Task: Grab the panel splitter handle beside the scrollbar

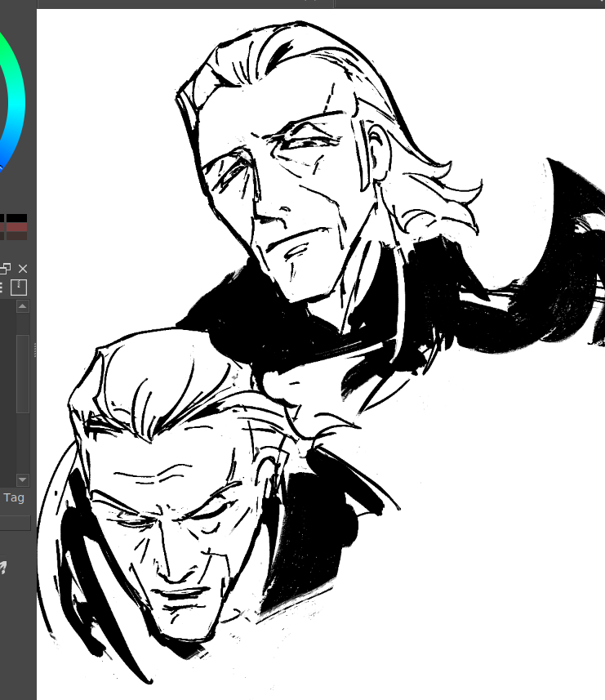Action: pos(34,350)
